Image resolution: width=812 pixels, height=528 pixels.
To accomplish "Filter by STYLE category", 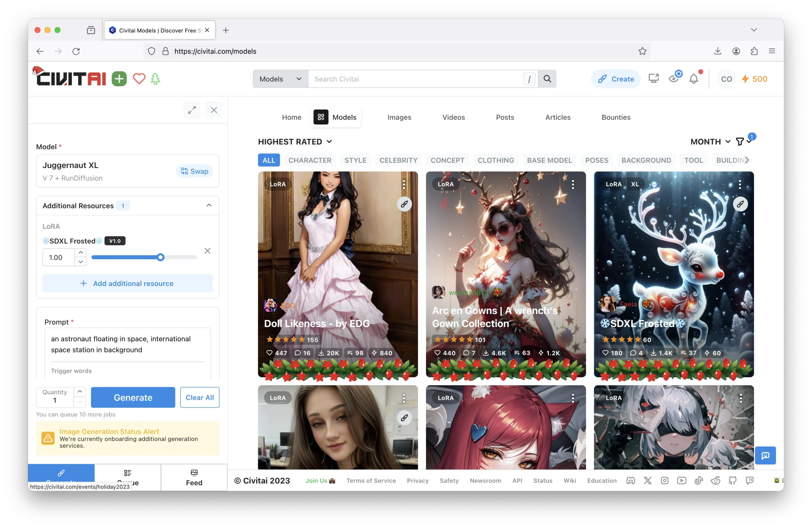I will (x=355, y=160).
